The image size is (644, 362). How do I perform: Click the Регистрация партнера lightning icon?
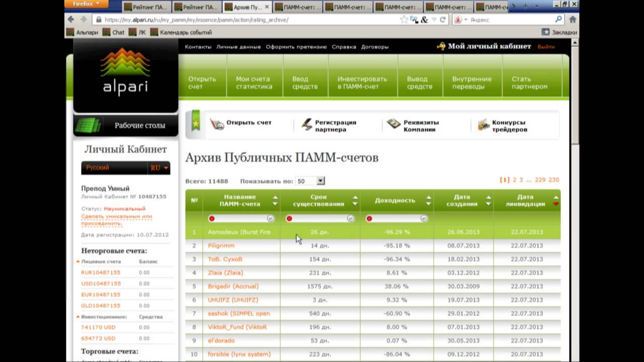(x=307, y=125)
